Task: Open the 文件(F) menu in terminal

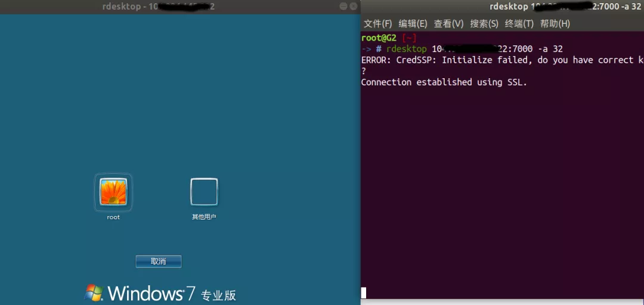Action: pos(378,24)
